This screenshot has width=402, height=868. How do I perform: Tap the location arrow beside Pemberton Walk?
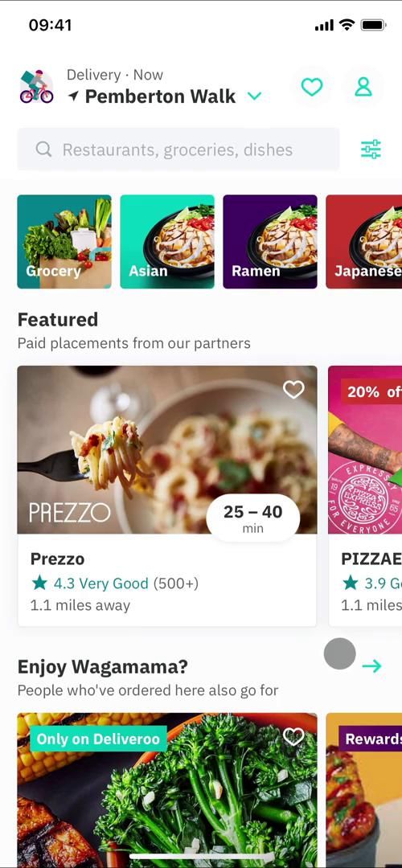(74, 96)
